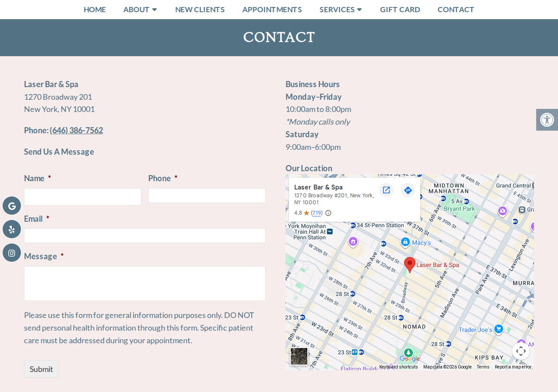
Task: Open the Gift Card page
Action: point(400,10)
